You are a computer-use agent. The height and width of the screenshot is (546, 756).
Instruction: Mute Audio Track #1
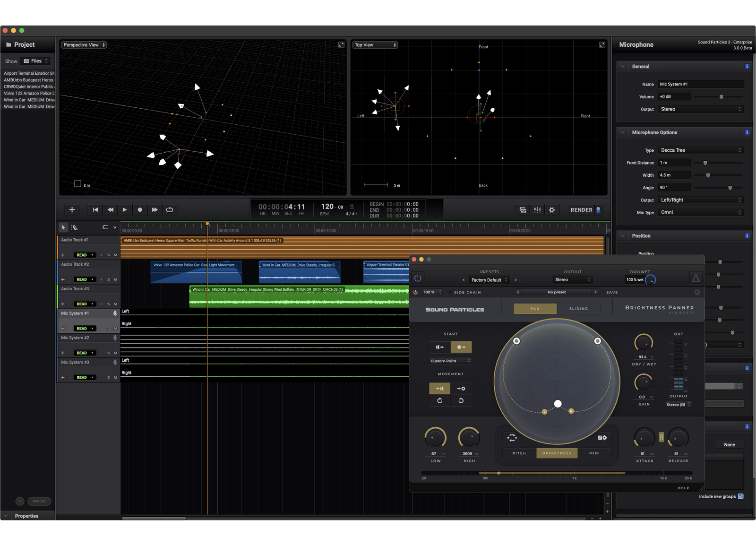pyautogui.click(x=115, y=255)
